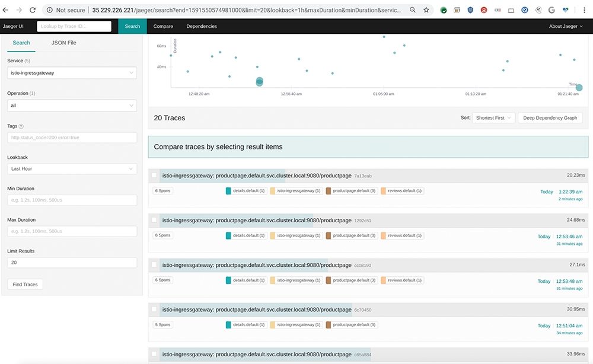Open trace 7a13eab with 20.23ms duration
The height and width of the screenshot is (364, 593).
click(368, 175)
